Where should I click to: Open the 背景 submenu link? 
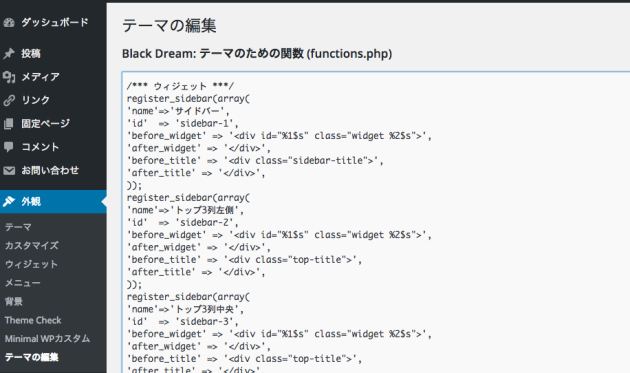[14, 301]
